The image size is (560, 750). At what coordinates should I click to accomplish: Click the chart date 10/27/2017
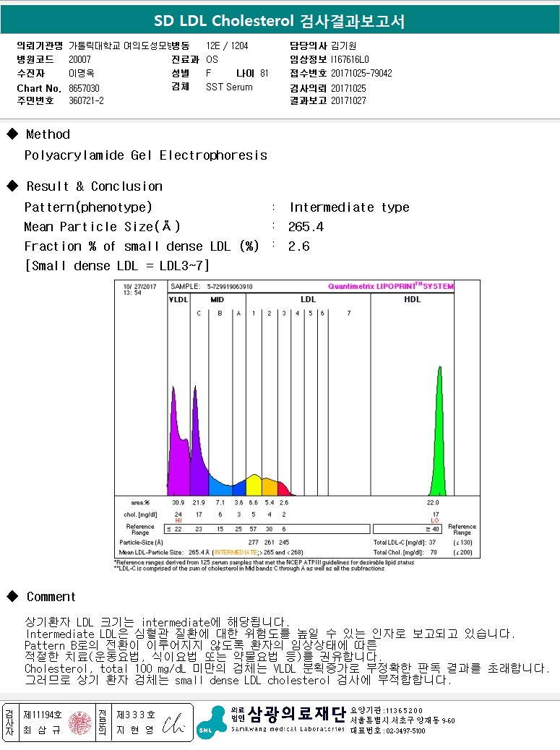coord(140,287)
